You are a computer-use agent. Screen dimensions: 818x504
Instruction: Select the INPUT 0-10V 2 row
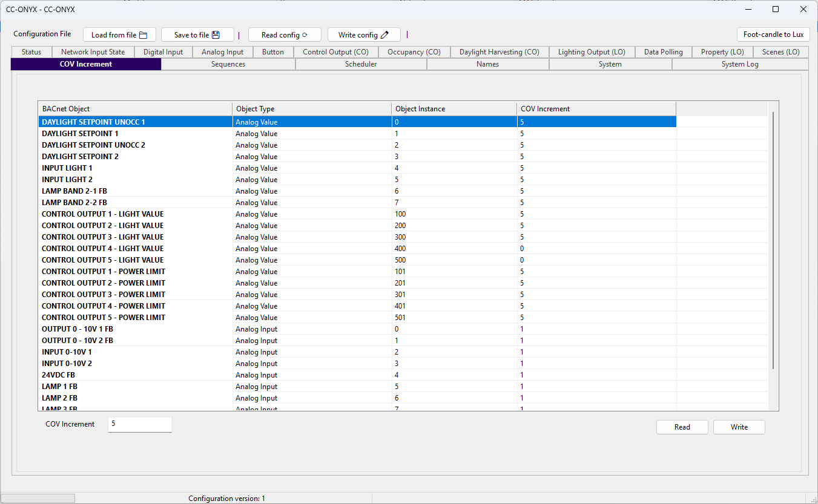tap(357, 364)
